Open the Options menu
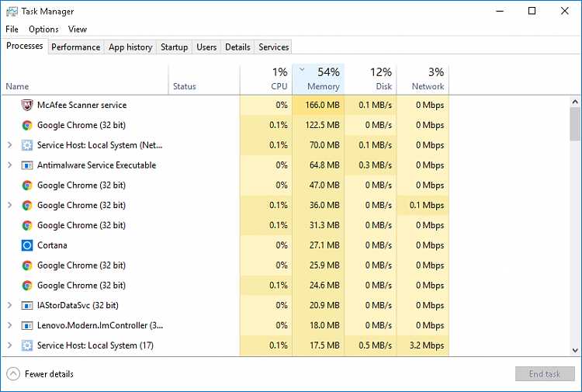Image resolution: width=582 pixels, height=392 pixels. (43, 29)
